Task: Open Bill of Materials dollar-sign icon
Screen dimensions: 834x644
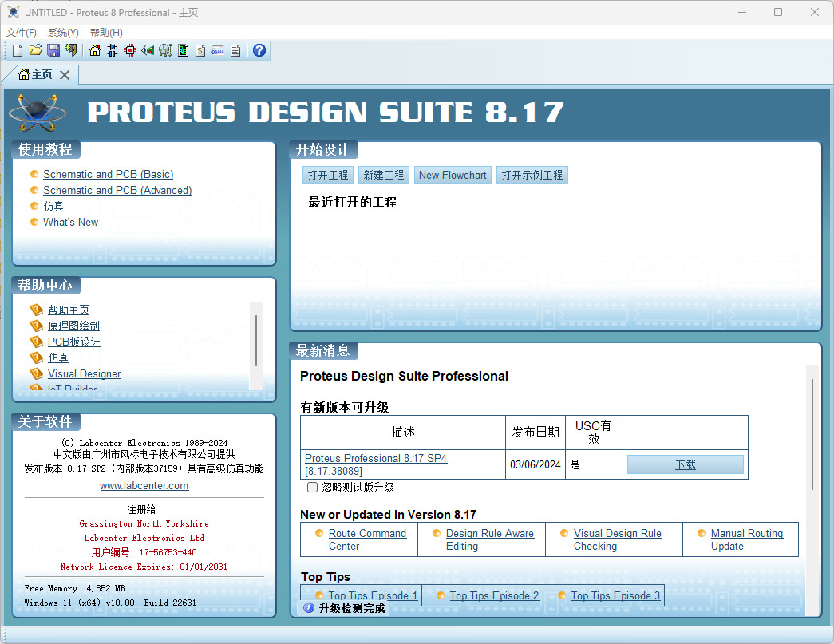Action: coord(200,50)
